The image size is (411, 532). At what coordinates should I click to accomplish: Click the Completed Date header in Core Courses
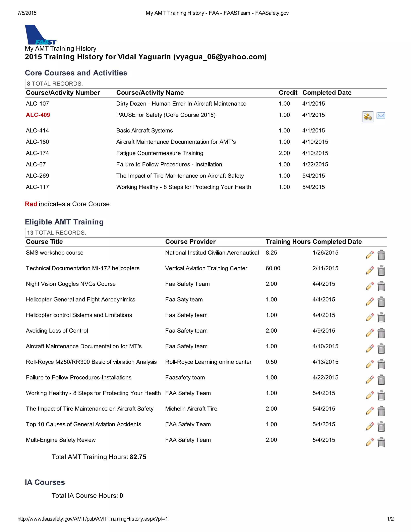pyautogui.click(x=327, y=93)
